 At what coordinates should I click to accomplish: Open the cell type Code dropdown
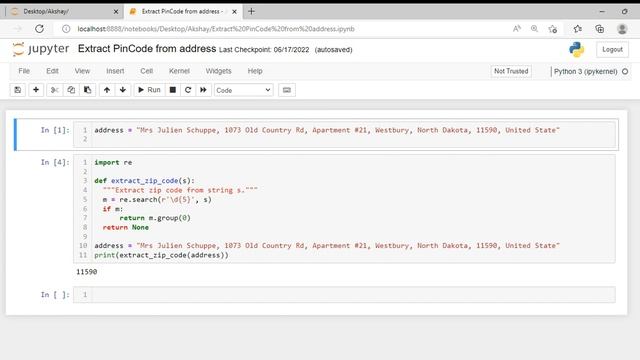(243, 90)
